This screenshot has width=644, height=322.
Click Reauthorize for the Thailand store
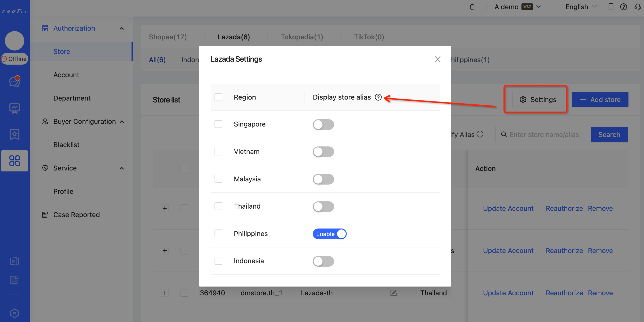[564, 293]
